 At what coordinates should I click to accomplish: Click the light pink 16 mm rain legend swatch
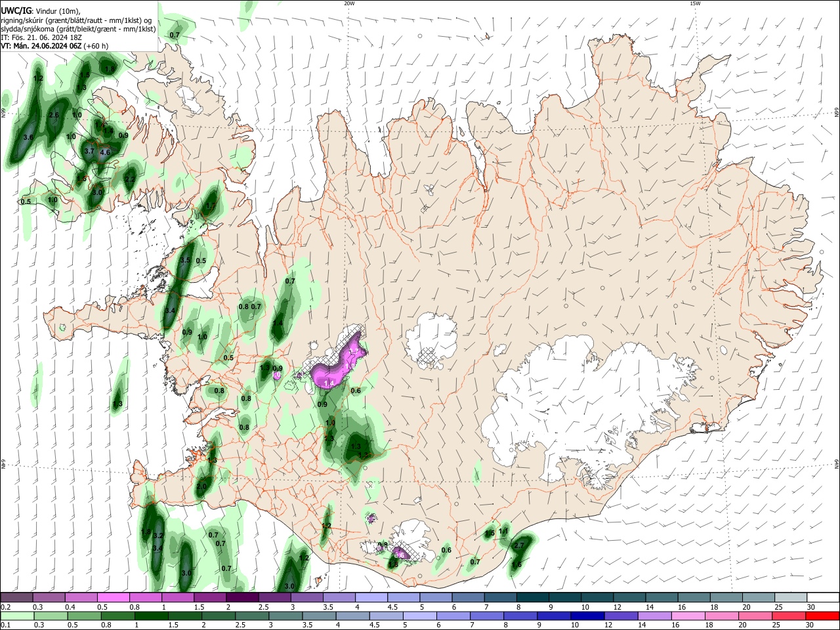point(688,616)
